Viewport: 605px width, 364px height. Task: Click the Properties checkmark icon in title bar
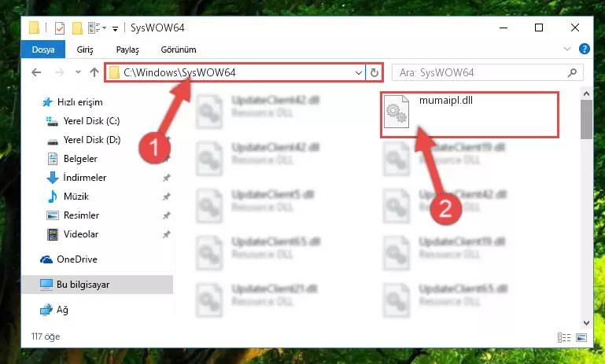tap(60, 28)
